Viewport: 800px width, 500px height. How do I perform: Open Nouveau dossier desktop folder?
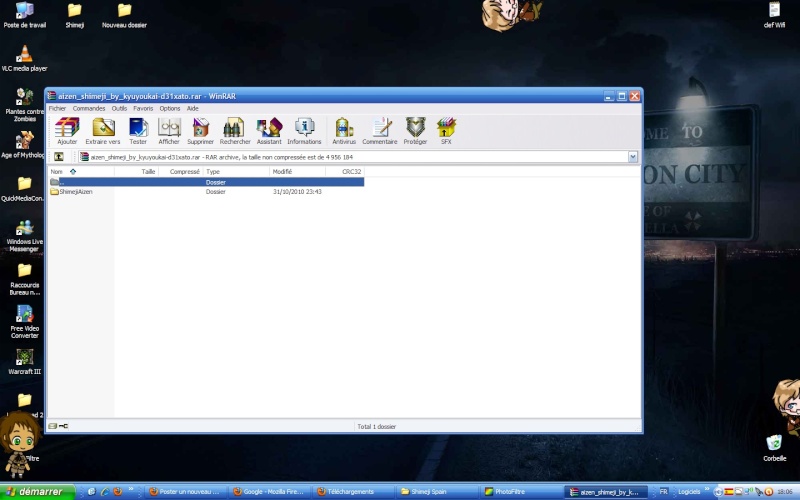124,15
